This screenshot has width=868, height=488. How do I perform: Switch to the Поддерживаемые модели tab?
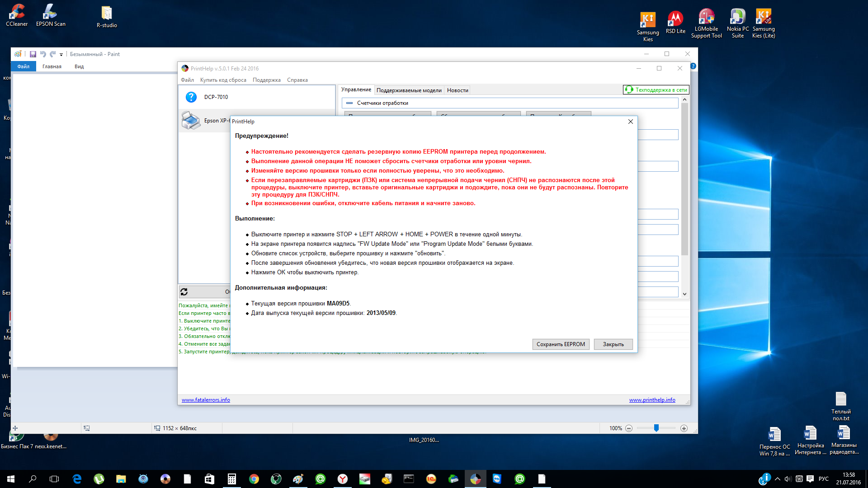click(409, 90)
